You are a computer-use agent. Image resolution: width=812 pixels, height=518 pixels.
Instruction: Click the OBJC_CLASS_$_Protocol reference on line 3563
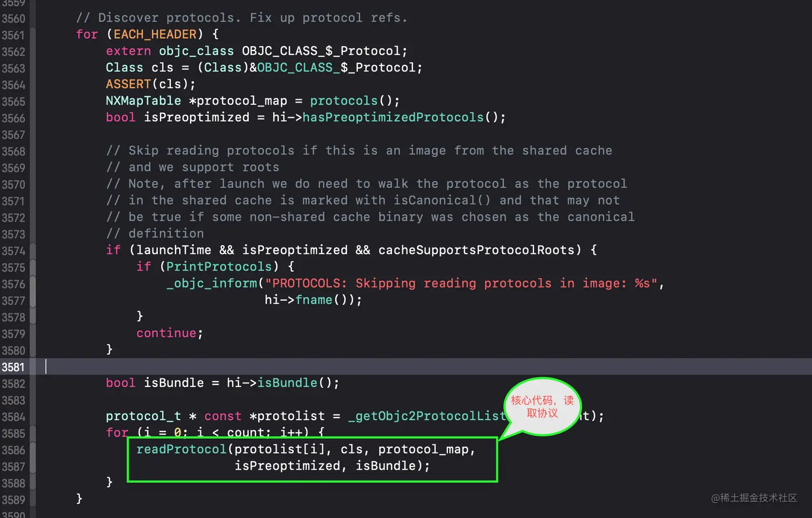point(336,68)
